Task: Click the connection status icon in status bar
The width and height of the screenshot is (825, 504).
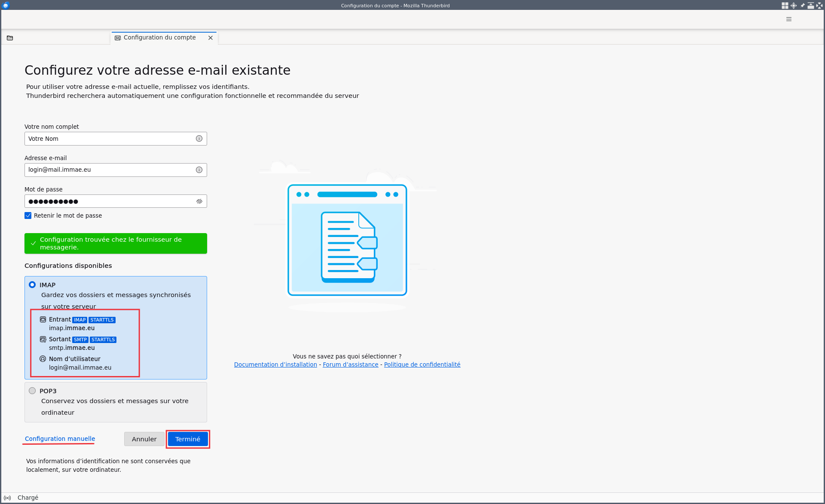Action: point(7,498)
